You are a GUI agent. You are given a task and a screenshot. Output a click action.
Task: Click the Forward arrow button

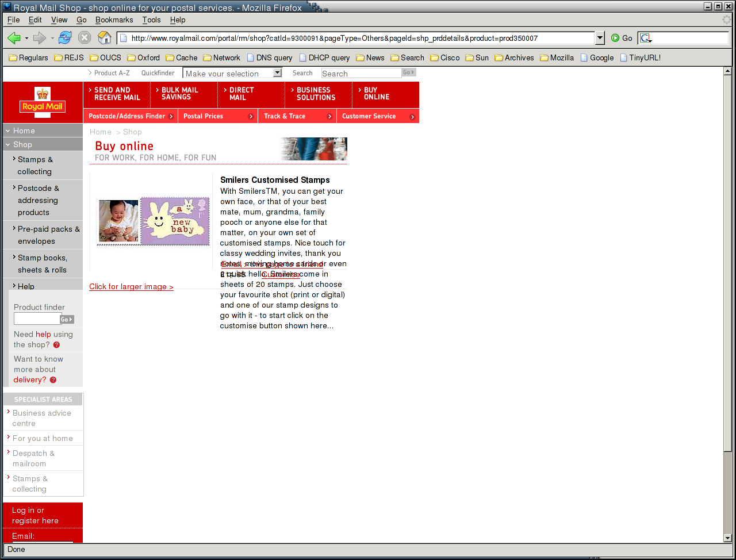39,39
